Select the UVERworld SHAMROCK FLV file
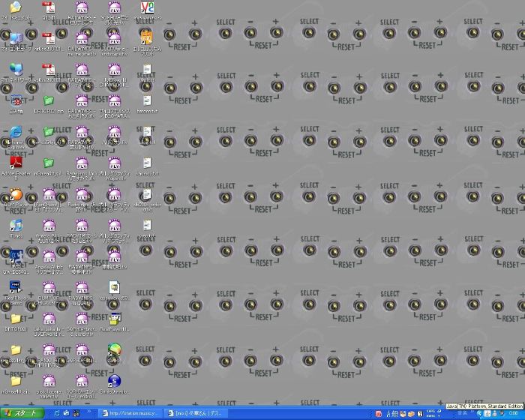Viewport: 525px width, 420px height. tap(114, 70)
